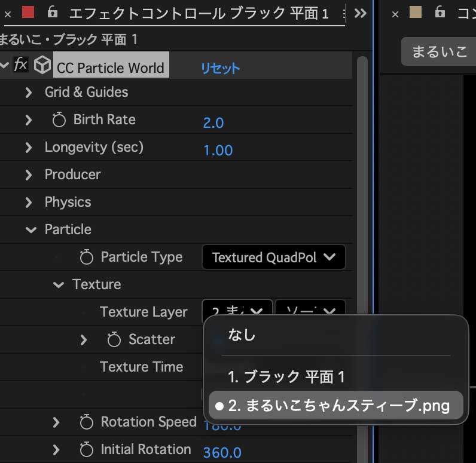
Task: Collapse the CC Particle World effect
Action: [4, 65]
